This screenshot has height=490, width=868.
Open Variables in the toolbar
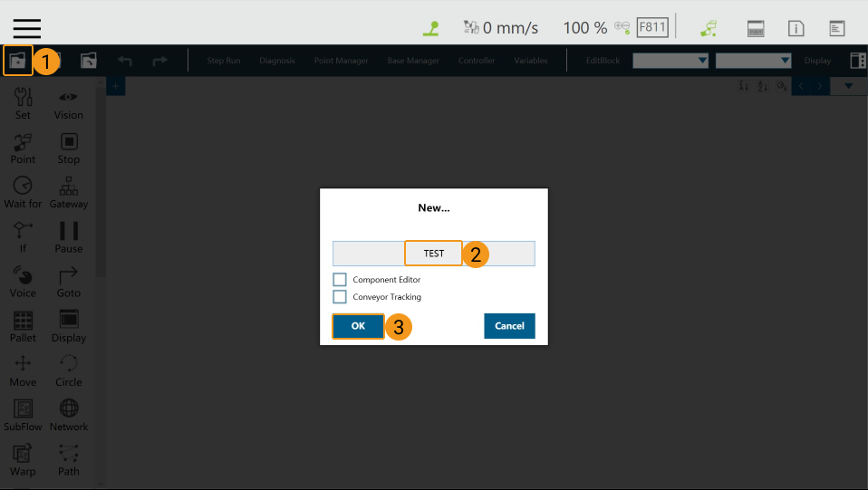click(x=530, y=61)
